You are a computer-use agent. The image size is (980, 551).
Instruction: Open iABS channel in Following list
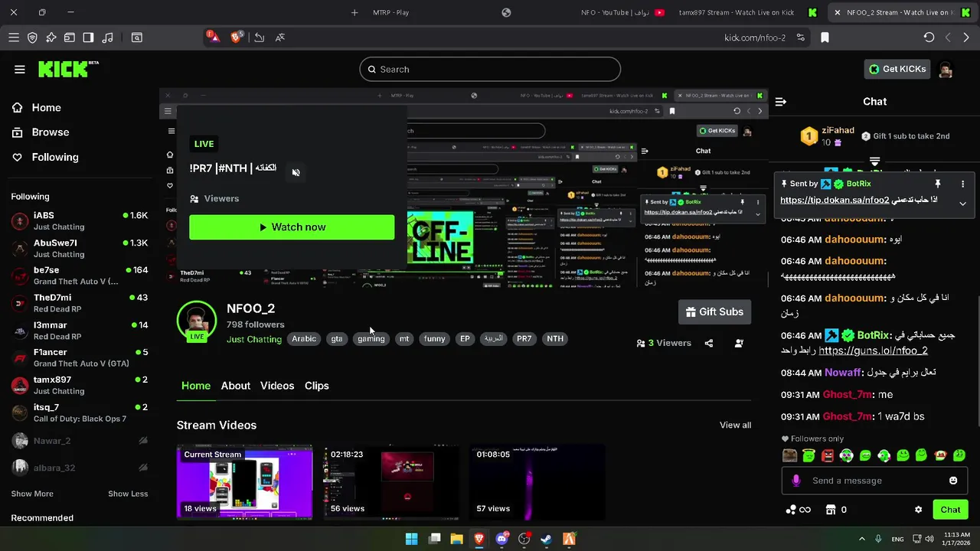(80, 221)
